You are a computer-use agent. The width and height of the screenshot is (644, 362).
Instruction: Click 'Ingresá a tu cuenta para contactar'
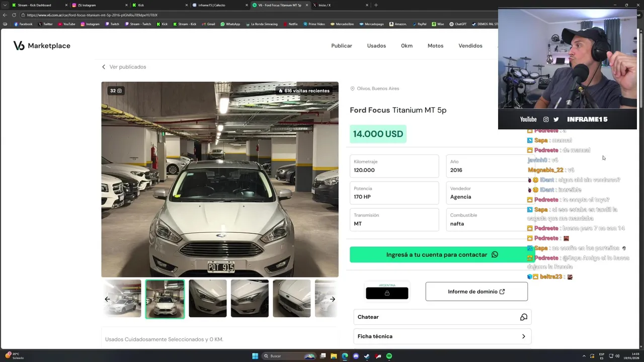coord(442,255)
